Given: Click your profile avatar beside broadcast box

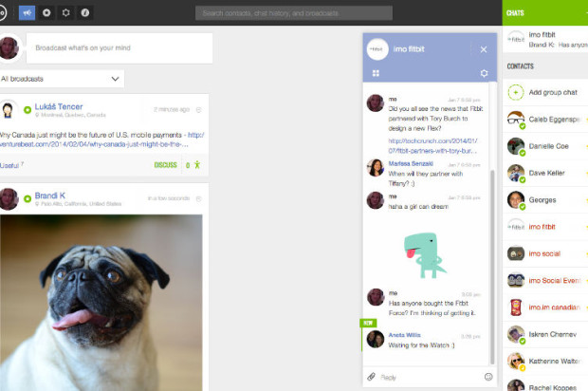Looking at the screenshot, I should pos(9,47).
